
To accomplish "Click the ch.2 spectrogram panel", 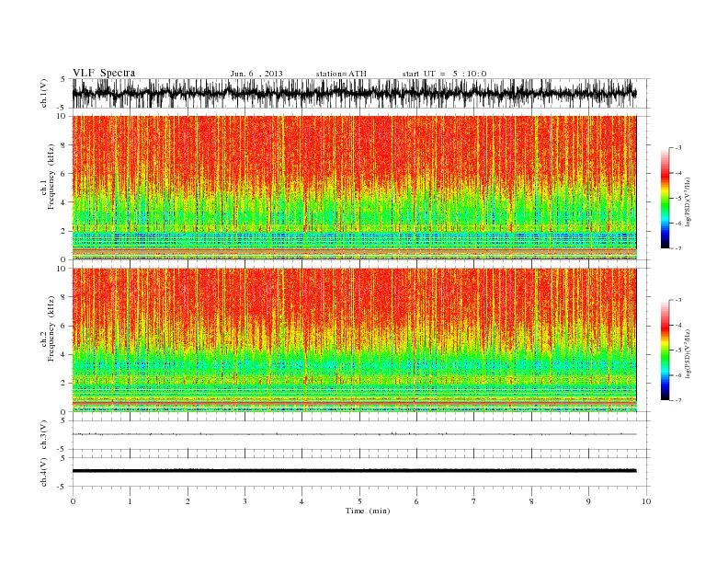I will (354, 339).
